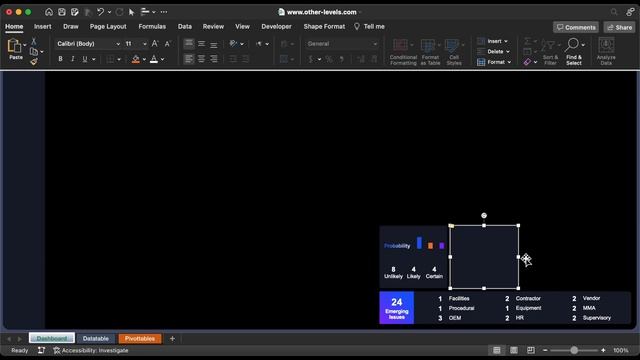
Task: Switch to Page Break Preview icon
Action: click(531, 350)
